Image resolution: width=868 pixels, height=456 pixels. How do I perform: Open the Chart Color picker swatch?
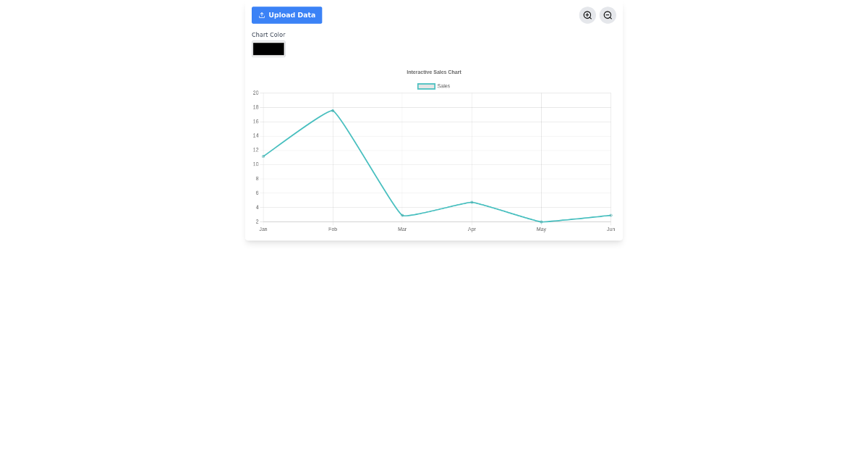point(268,48)
